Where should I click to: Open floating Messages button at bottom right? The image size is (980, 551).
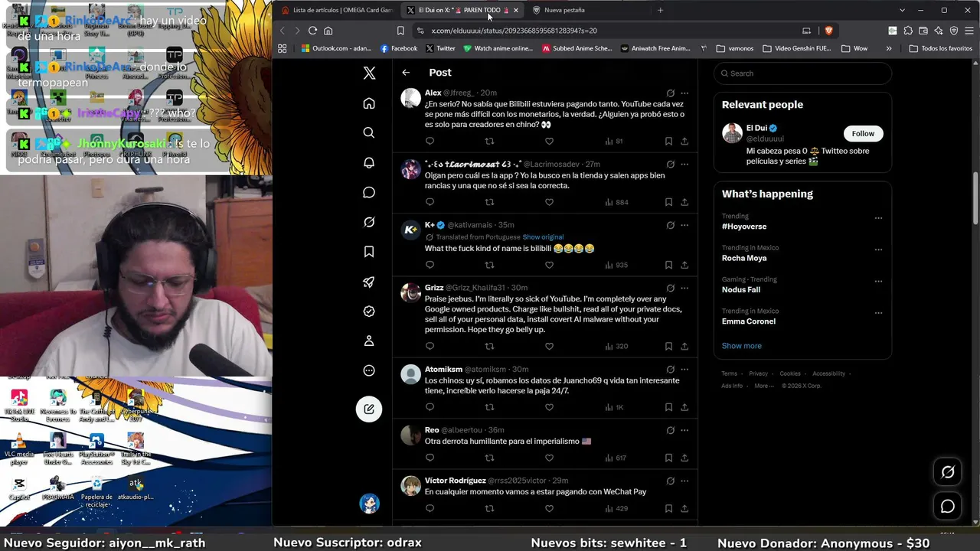point(948,507)
